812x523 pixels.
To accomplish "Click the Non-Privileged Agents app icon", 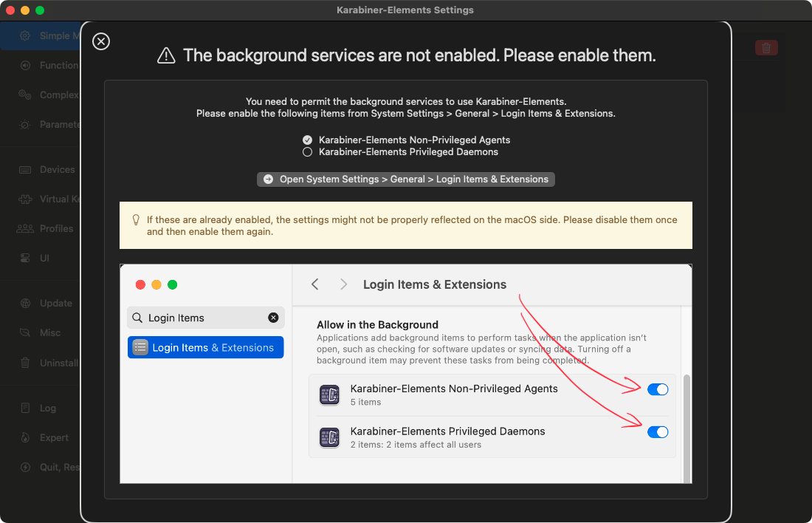I will click(x=329, y=395).
